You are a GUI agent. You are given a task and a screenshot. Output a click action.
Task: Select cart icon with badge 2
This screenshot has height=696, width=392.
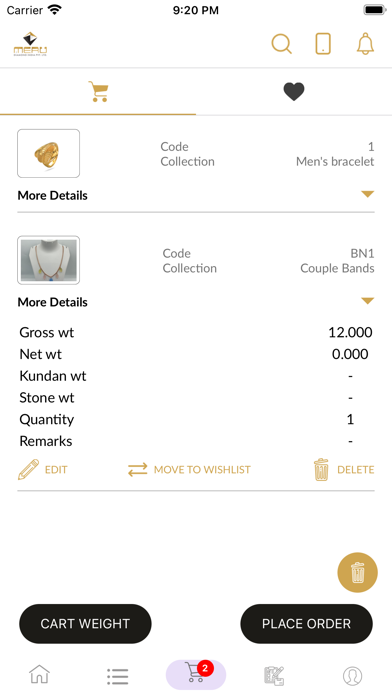196,675
